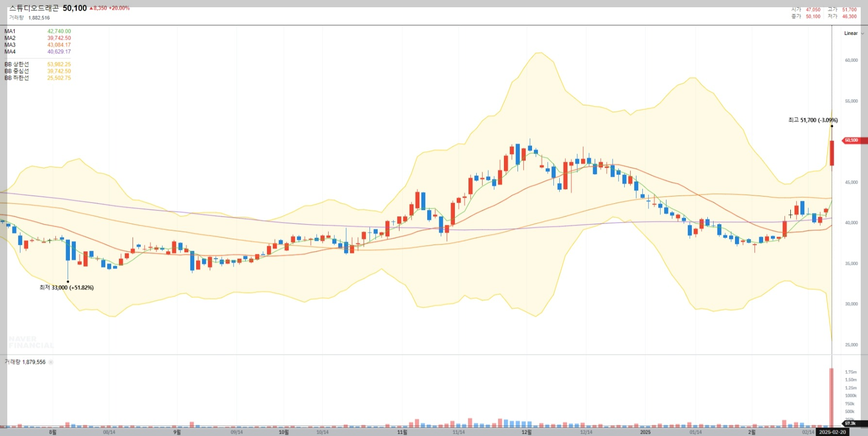This screenshot has height=436, width=868.
Task: Click the 2025 year label on the time axis
Action: [645, 432]
